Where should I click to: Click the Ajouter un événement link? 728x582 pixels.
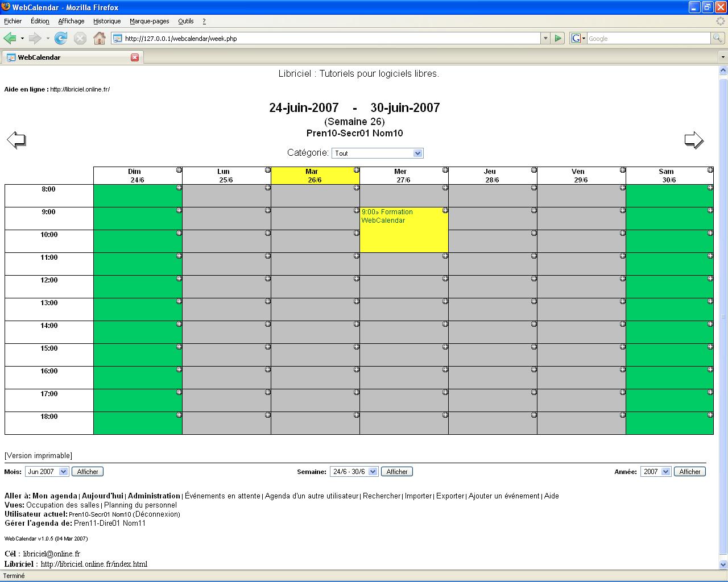tap(504, 496)
